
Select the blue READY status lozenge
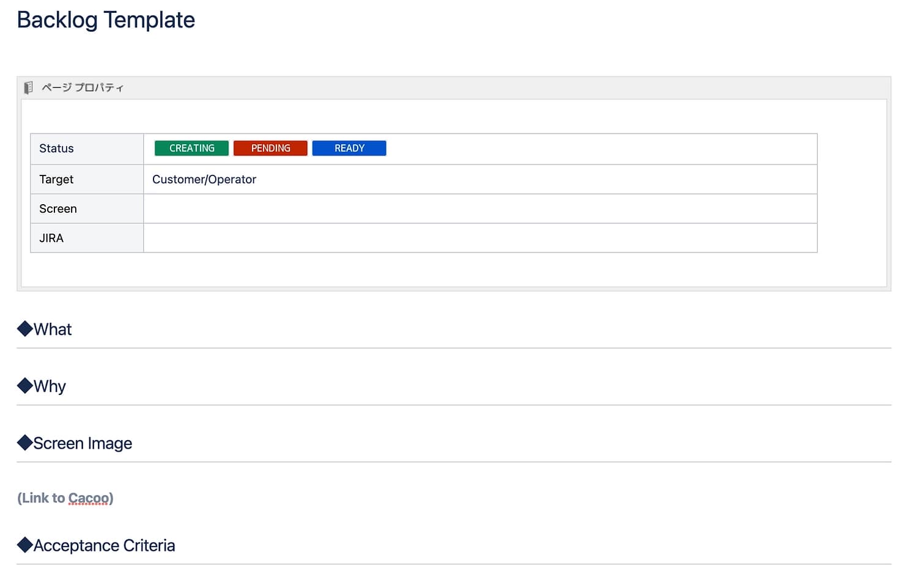tap(349, 149)
